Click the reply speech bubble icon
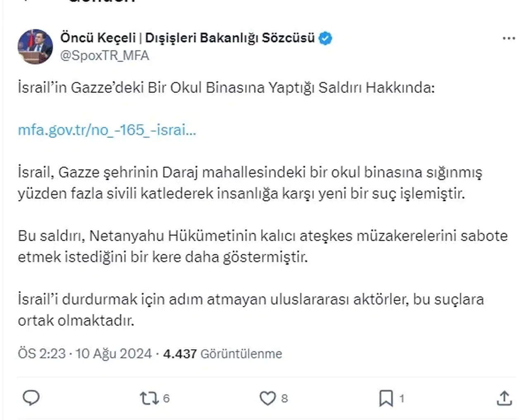Image resolution: width=529 pixels, height=420 pixels. (x=31, y=397)
